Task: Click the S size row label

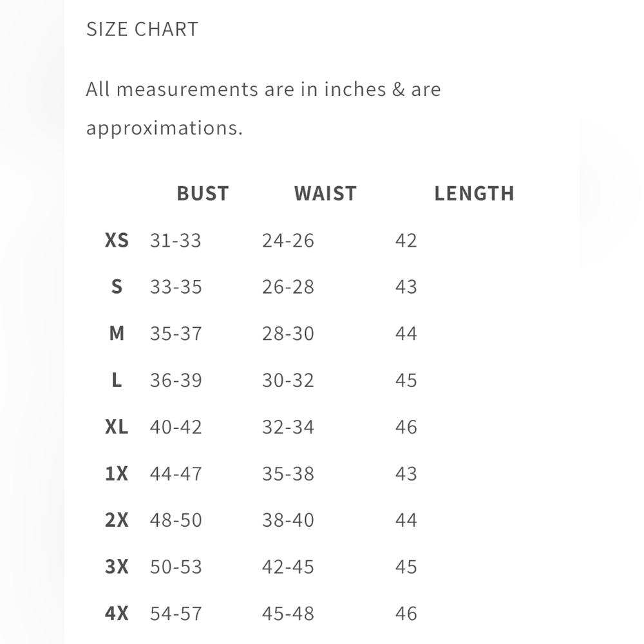Action: pos(117,287)
